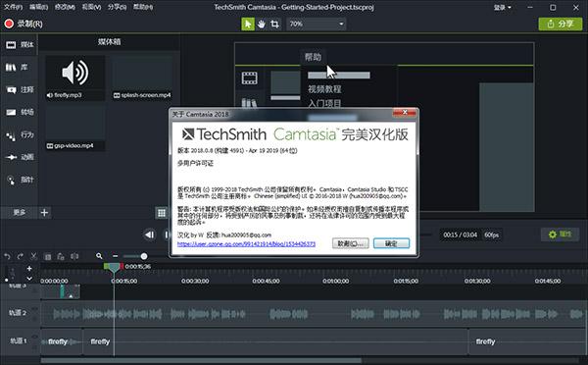Open the 修改(M) menu

pyautogui.click(x=65, y=7)
